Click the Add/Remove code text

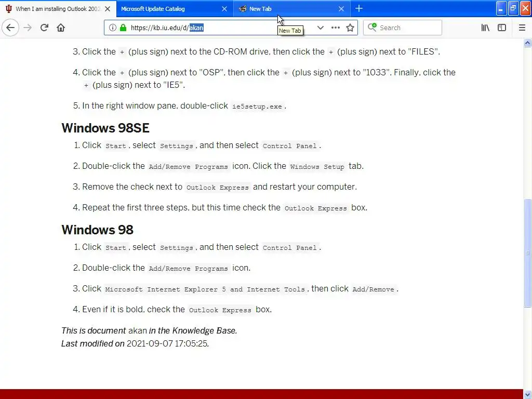pos(373,289)
